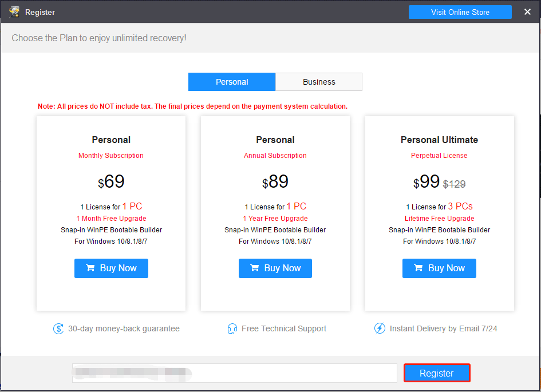
Task: Switch to the Business plans tab
Action: click(x=319, y=82)
